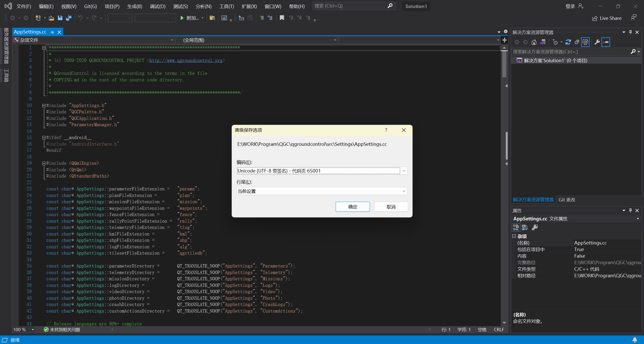
Task: Open the zoom level 100 % dropdown
Action: pos(32,330)
